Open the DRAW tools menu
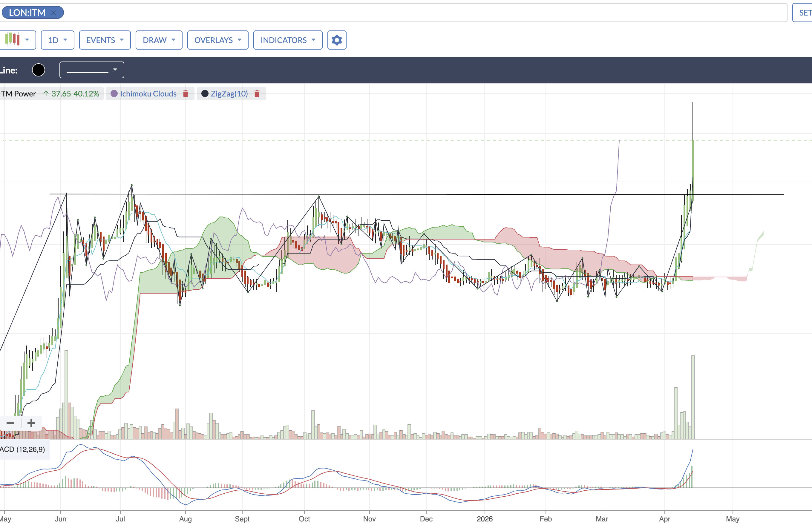812x528 pixels. (x=159, y=40)
